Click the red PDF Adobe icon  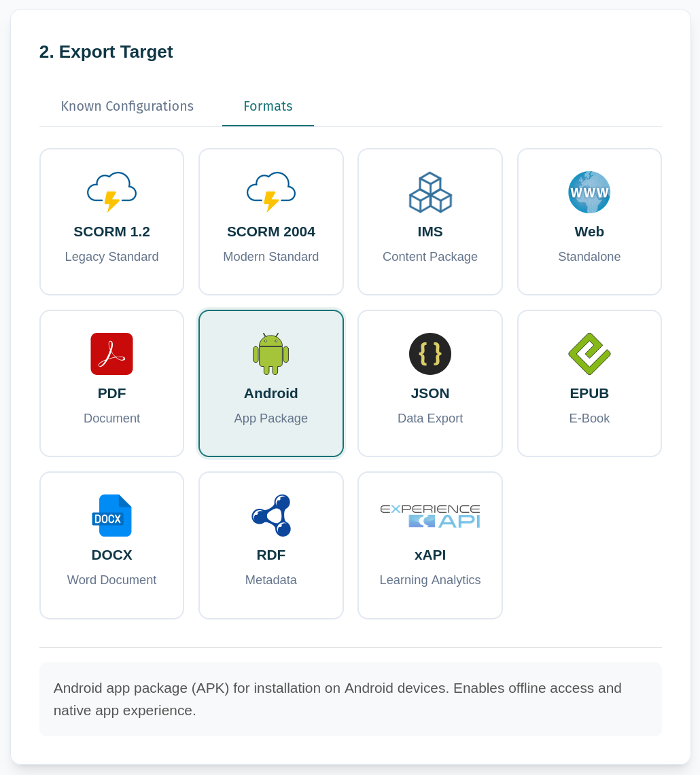click(111, 353)
